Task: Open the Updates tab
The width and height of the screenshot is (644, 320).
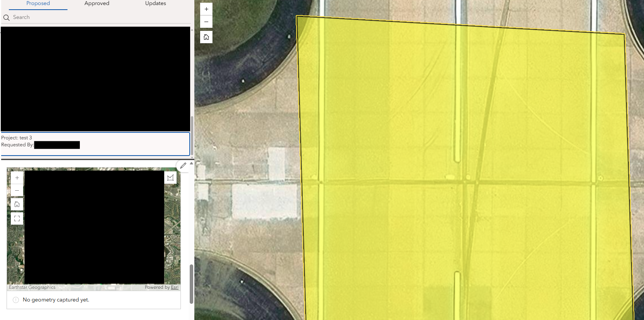Action: tap(155, 3)
